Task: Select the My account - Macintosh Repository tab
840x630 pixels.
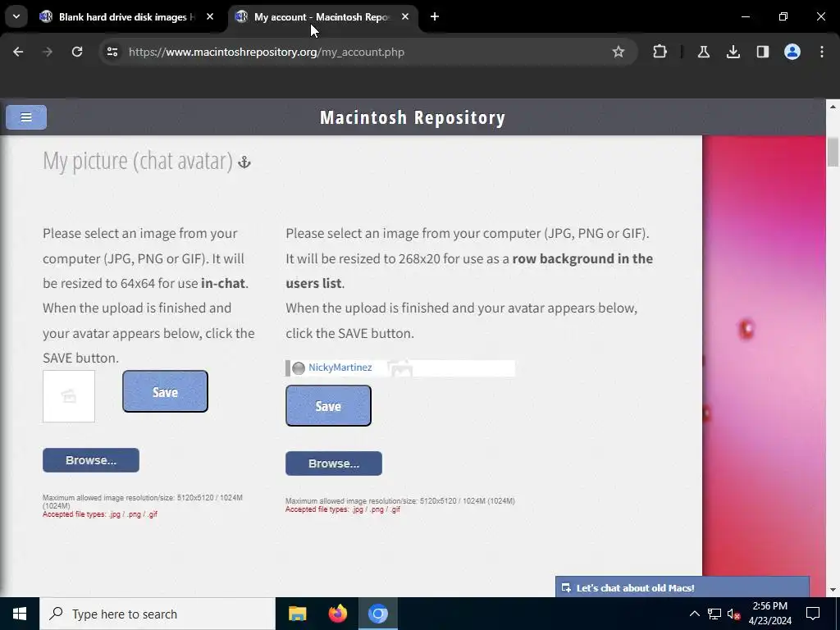Action: tap(322, 17)
